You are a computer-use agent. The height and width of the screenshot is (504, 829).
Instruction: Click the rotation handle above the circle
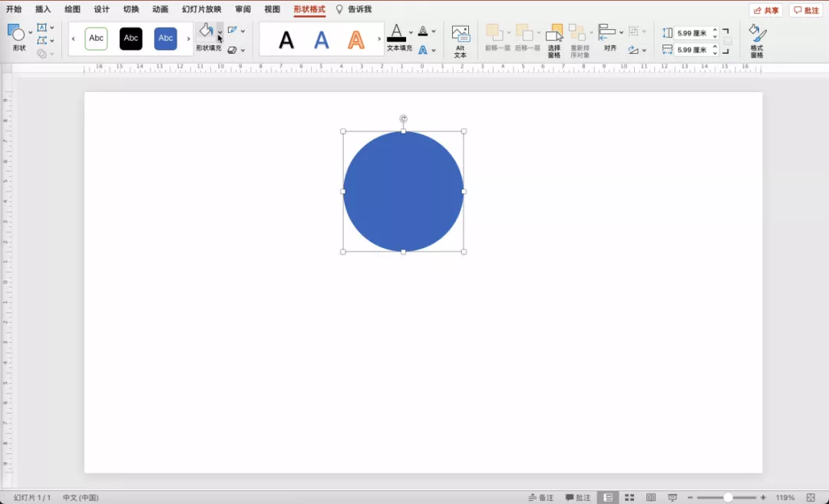[x=404, y=118]
